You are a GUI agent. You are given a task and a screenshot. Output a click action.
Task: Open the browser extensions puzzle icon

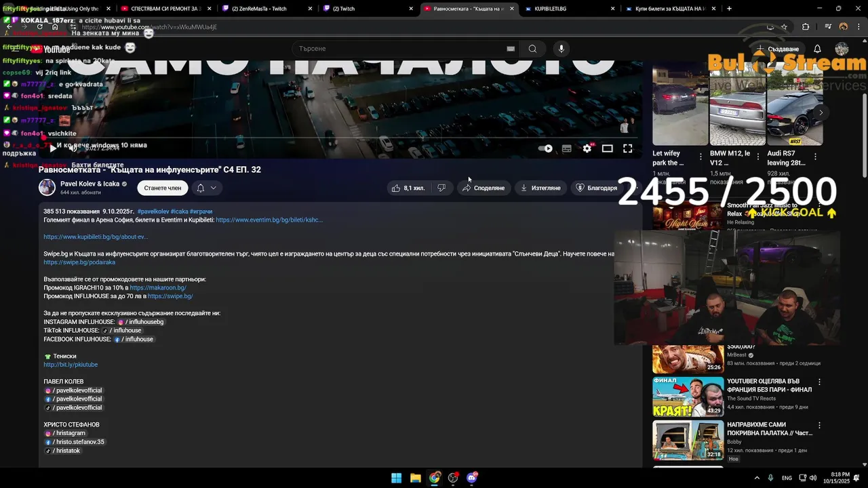pos(806,27)
